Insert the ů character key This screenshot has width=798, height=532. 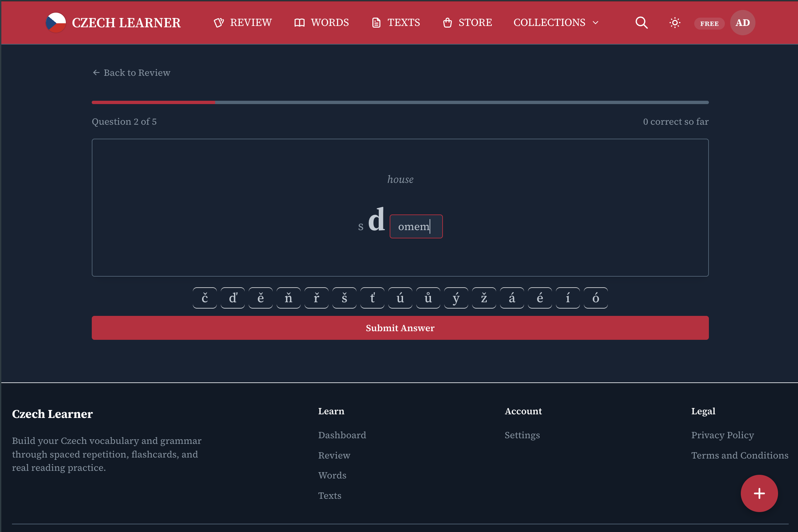click(x=428, y=298)
